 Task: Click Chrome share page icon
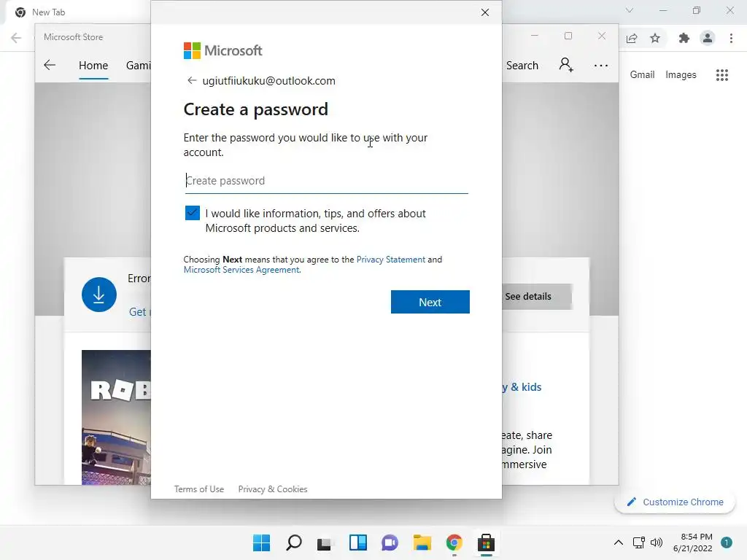(632, 38)
